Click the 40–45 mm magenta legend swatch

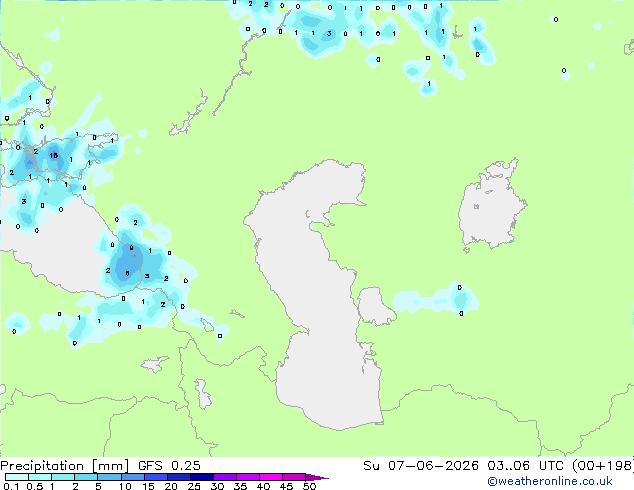point(271,477)
